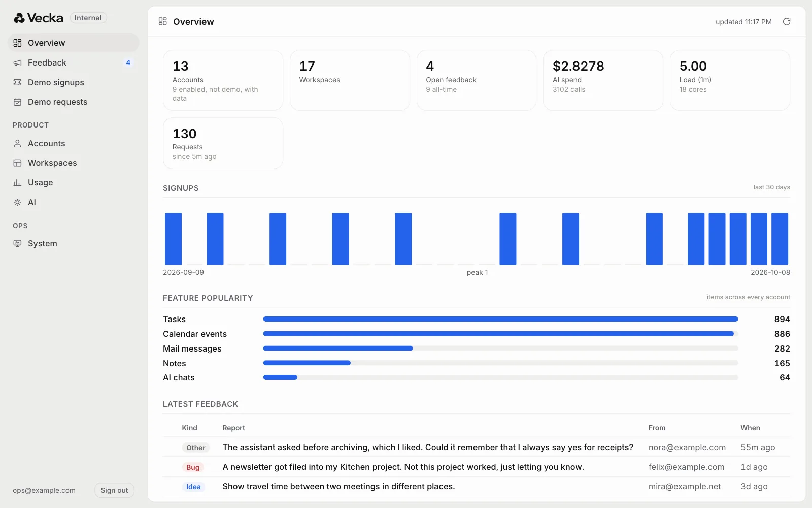Image resolution: width=812 pixels, height=508 pixels.
Task: Click the last signup bar at 2026-10-08
Action: click(x=780, y=239)
